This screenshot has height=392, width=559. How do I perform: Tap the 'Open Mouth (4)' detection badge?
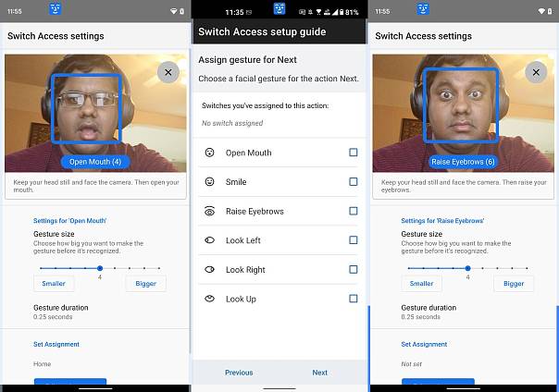pyautogui.click(x=96, y=162)
